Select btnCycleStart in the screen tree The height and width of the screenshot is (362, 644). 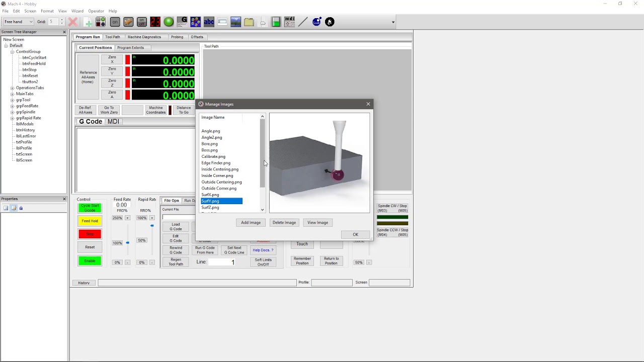tap(34, 58)
